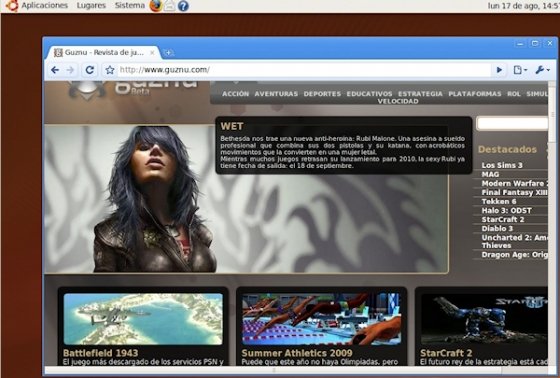Open the Sistema menu
Image resolution: width=560 pixels, height=378 pixels.
[130, 5]
